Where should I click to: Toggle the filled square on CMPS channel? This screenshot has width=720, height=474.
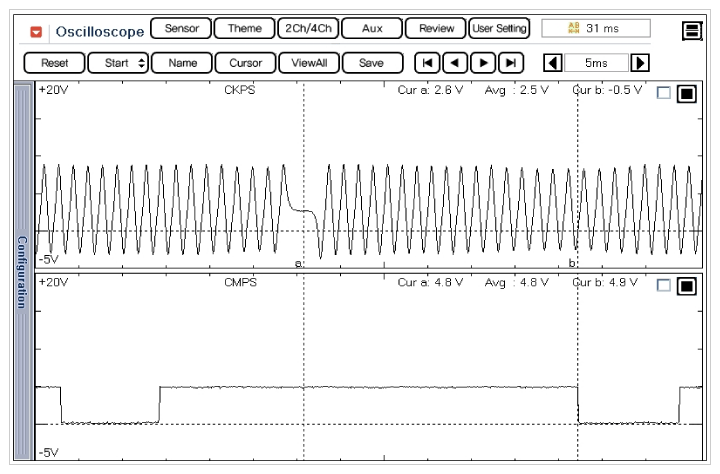[x=686, y=287]
